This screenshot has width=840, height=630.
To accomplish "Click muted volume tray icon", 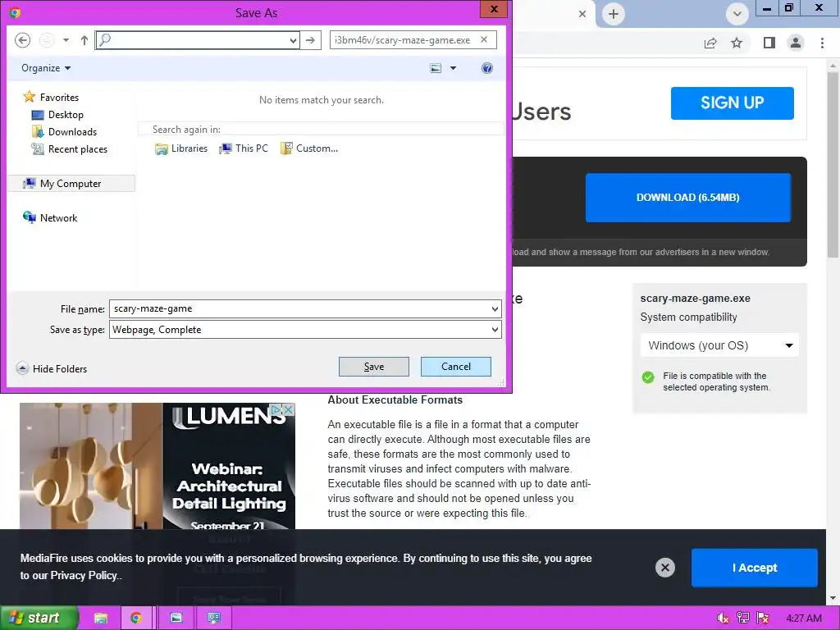I will [723, 619].
